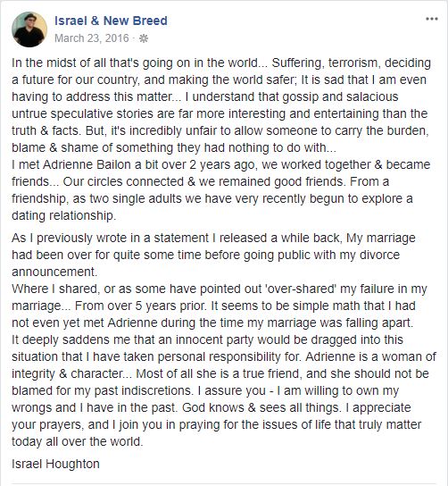This screenshot has height=486, width=448.
Task: Click the final line 'today all over the world.'
Action: pos(78,441)
